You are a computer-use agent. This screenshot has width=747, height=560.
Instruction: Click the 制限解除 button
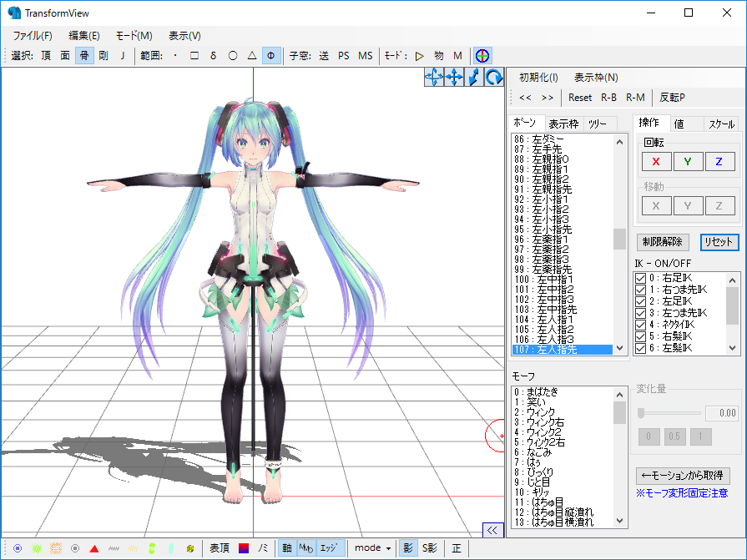point(661,242)
